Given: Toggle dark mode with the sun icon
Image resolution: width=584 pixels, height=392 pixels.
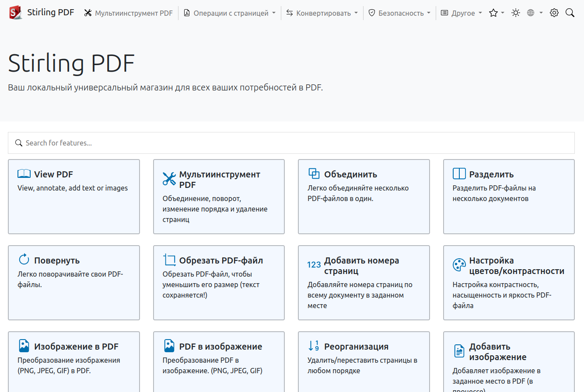Looking at the screenshot, I should 516,13.
